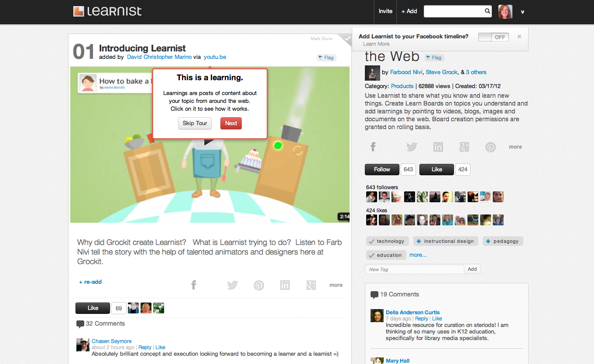Dismiss the Facebook timeline notification
Screen dimensions: 594x364
519,37
